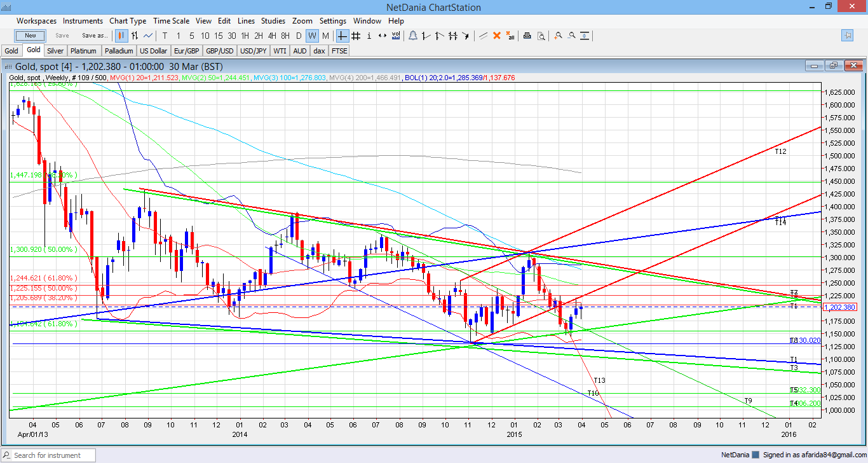Click the zoom out magnifier icon
This screenshot has height=463, width=868.
pyautogui.click(x=572, y=36)
